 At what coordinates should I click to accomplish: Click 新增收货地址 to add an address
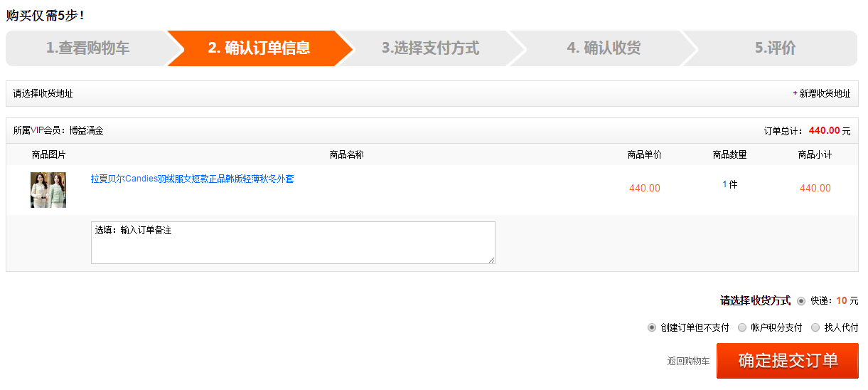[x=824, y=94]
